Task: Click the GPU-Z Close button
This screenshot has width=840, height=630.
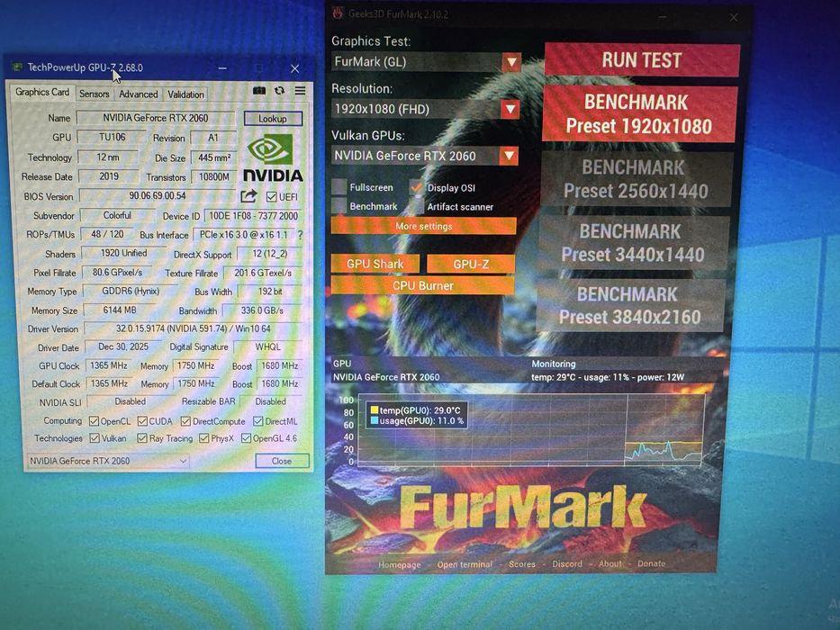Action: (x=282, y=461)
